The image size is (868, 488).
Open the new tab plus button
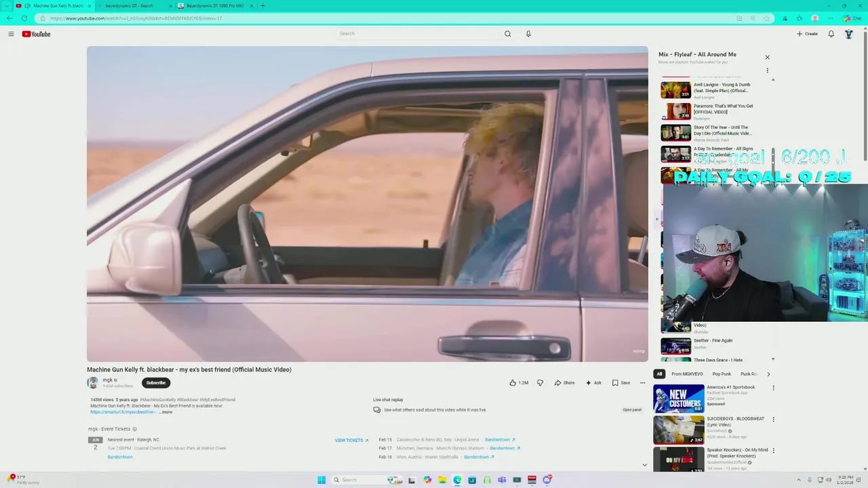click(x=262, y=5)
